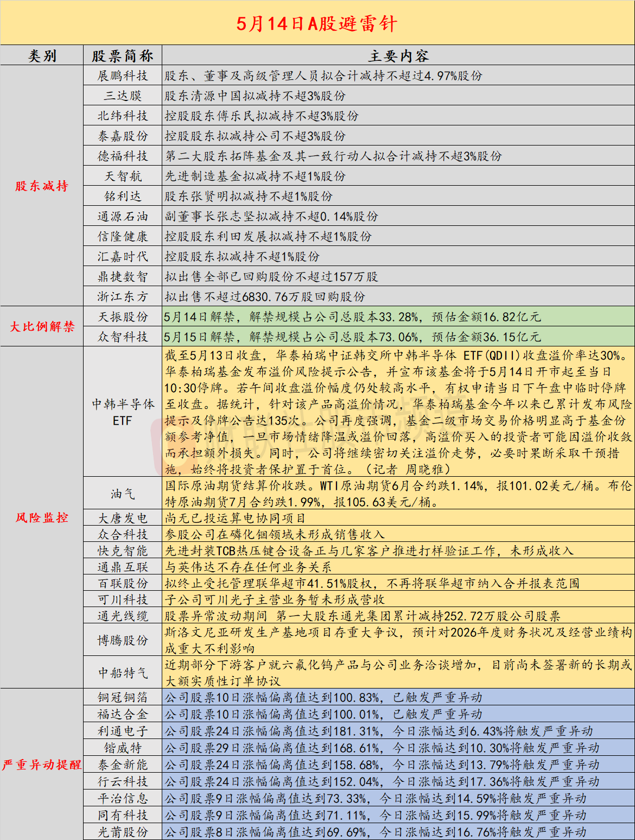Click content 与英伟达不存在任何业务关系

tap(248, 567)
